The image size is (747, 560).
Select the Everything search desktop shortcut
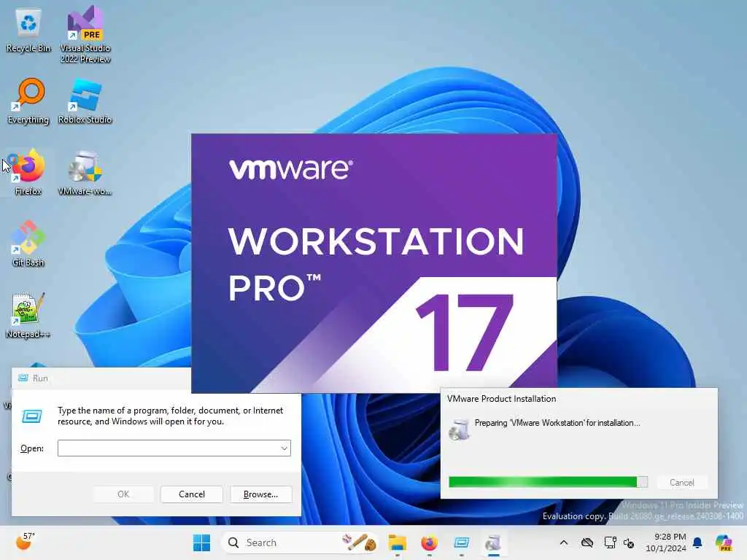(x=28, y=101)
